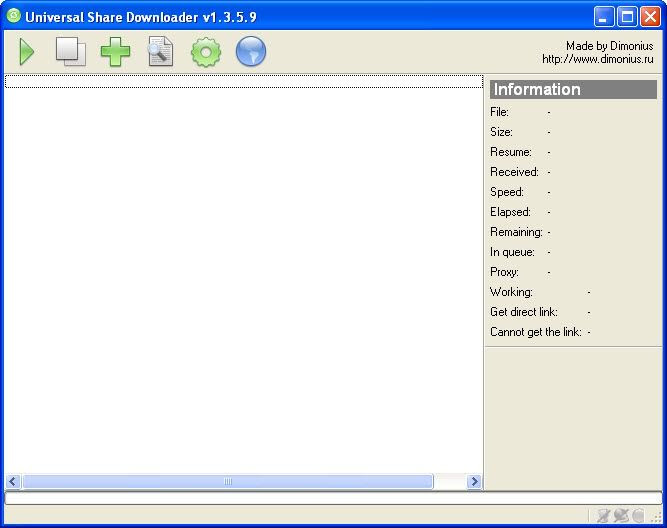Open the http://www.dimonius.ru link
Screen dimensions: 667x528
(598, 59)
